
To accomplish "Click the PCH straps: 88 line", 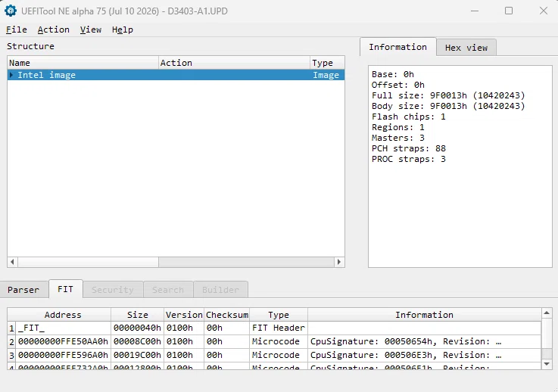I will click(409, 148).
